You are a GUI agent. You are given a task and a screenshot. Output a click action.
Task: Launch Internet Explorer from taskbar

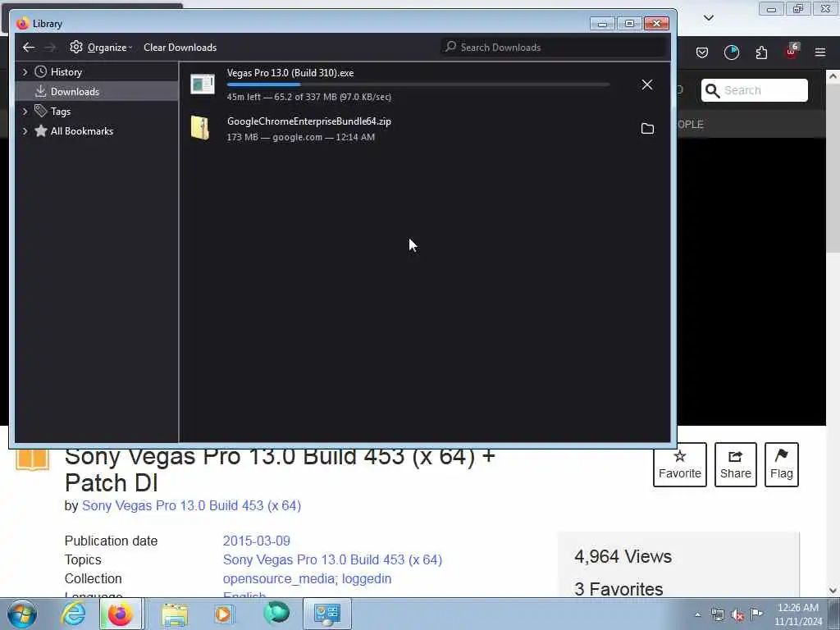(73, 614)
